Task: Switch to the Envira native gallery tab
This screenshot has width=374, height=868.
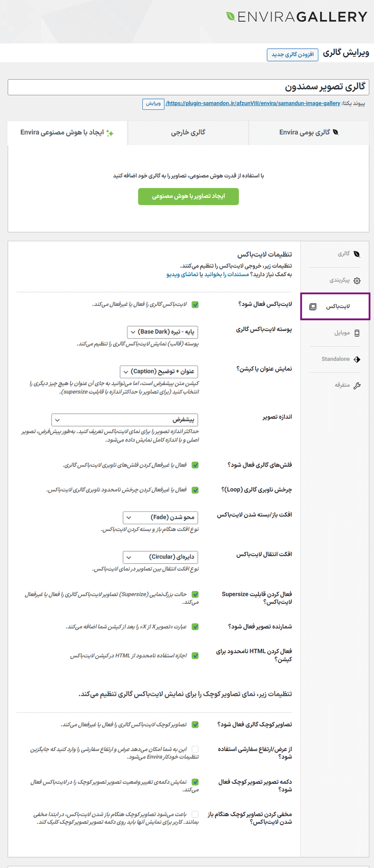Action: 309,133
